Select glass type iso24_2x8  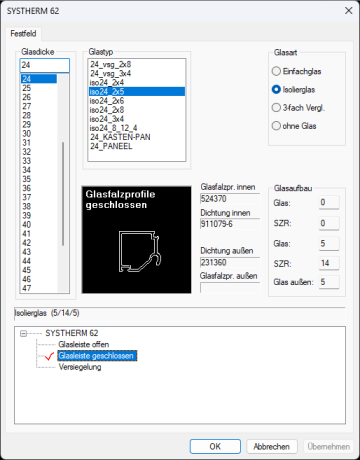click(137, 110)
